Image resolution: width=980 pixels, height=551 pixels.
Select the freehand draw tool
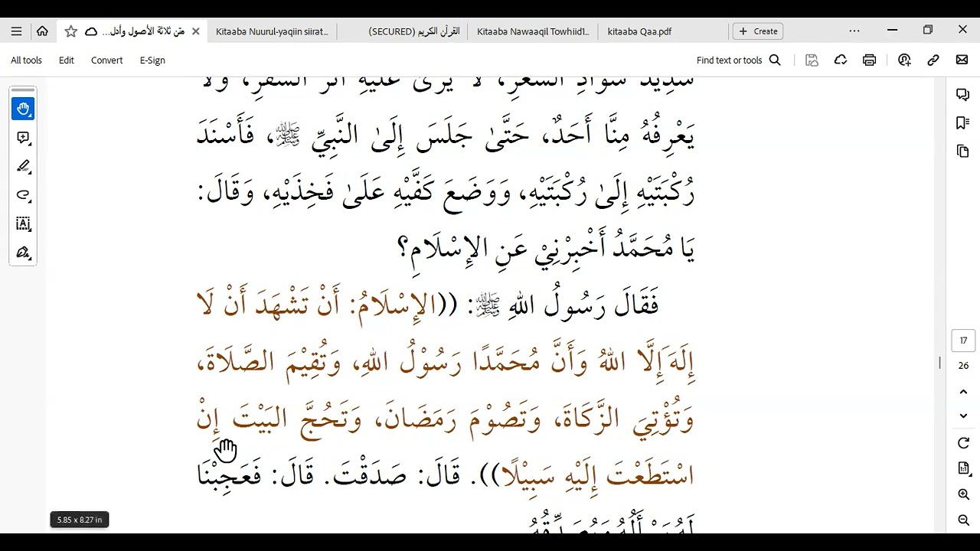coord(23,195)
